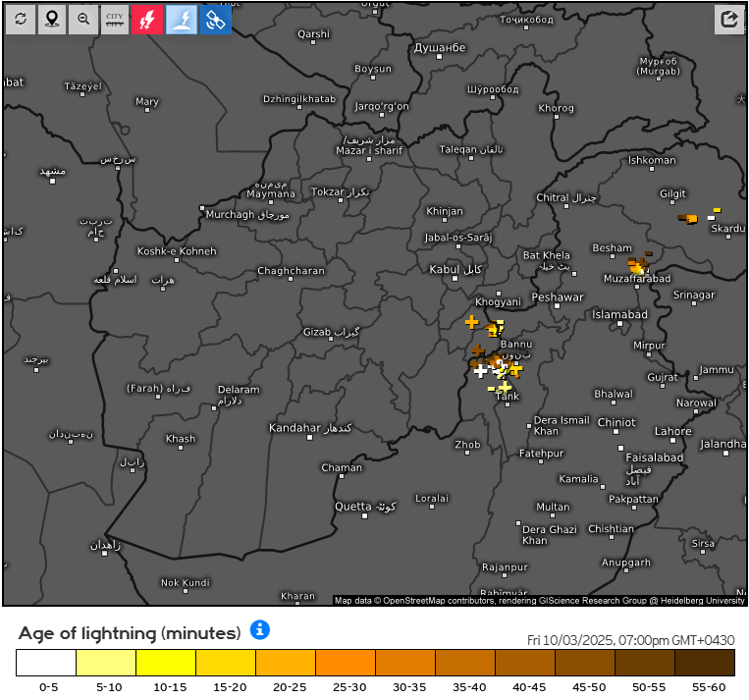Viewport: 749px width, 700px height.
Task: Click the share icon at top right
Action: pyautogui.click(x=728, y=19)
